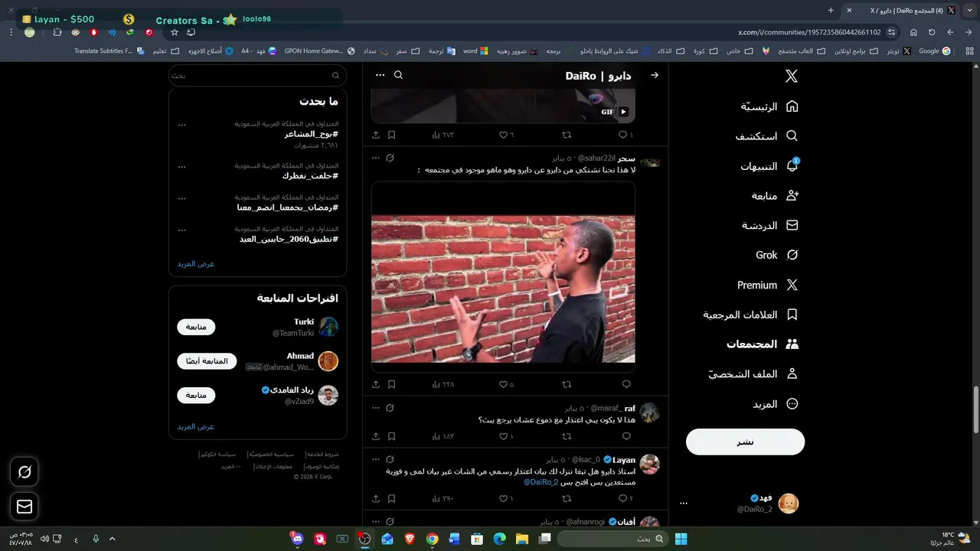Viewport: 980px width, 551px height.
Task: Open File Explorer from the taskbar
Action: point(521,539)
